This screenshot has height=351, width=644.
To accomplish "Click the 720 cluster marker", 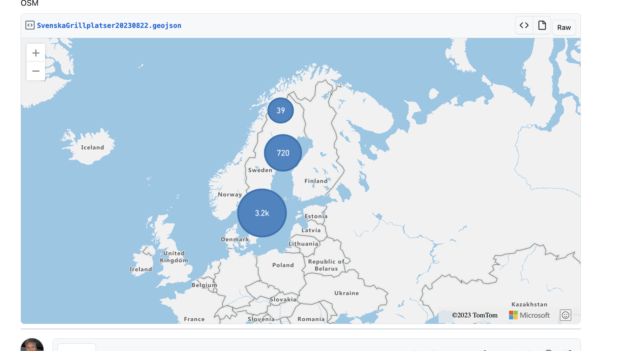I will click(282, 153).
